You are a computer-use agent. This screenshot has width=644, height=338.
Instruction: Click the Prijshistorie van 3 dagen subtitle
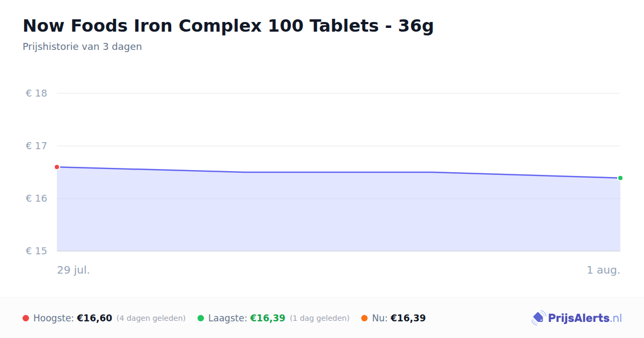click(x=82, y=47)
